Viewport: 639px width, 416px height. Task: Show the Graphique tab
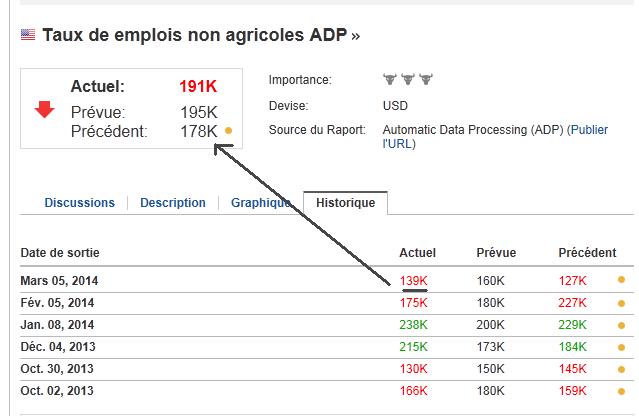tap(261, 203)
